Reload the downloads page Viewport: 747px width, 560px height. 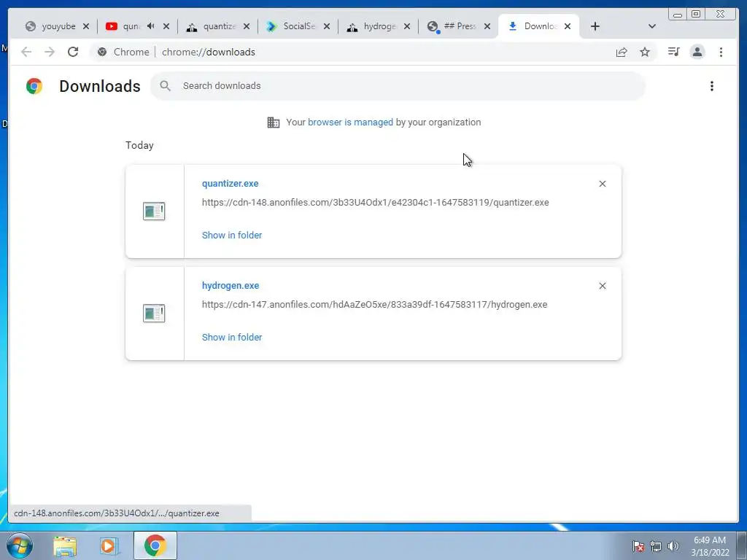point(73,52)
